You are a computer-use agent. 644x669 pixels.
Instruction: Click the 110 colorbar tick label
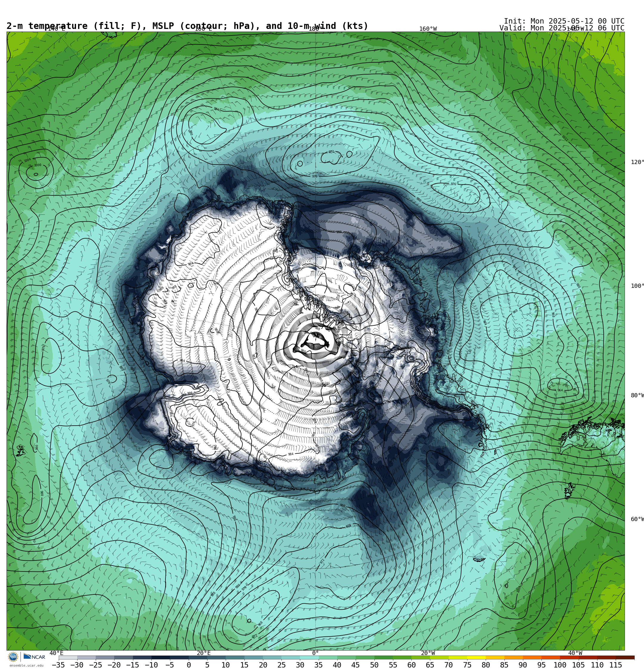pos(597,665)
